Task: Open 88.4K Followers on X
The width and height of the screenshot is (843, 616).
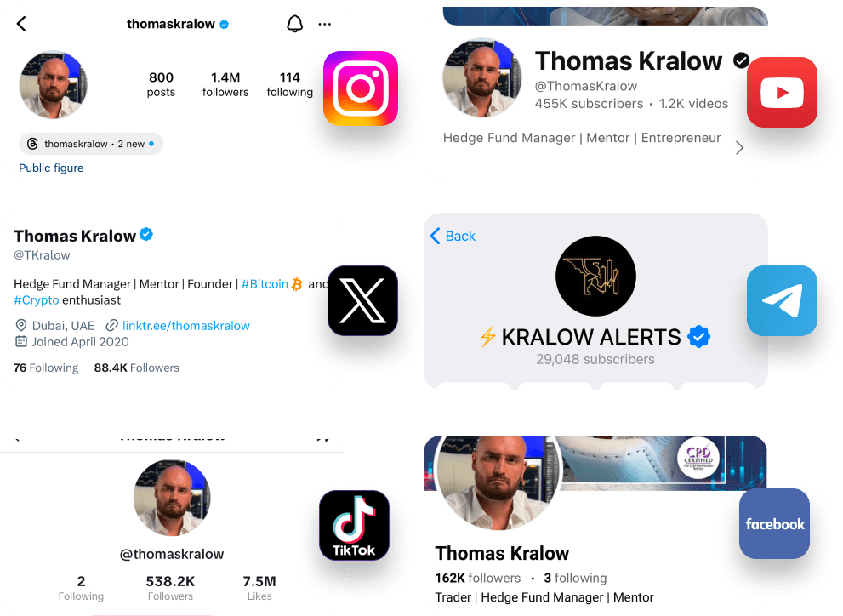Action: coord(137,368)
